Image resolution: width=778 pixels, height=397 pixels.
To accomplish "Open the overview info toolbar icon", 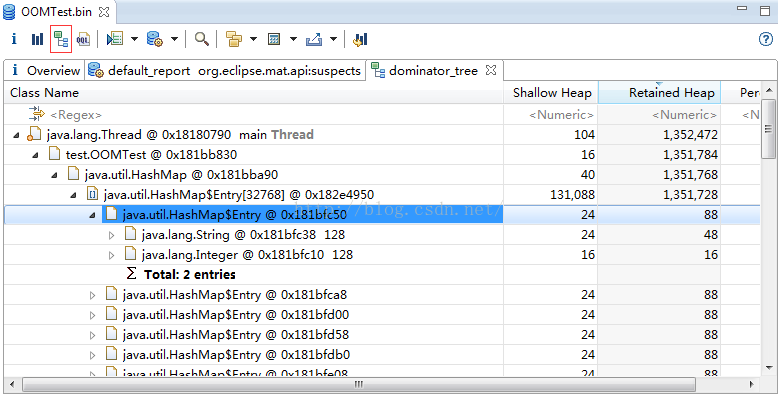I will (14, 39).
